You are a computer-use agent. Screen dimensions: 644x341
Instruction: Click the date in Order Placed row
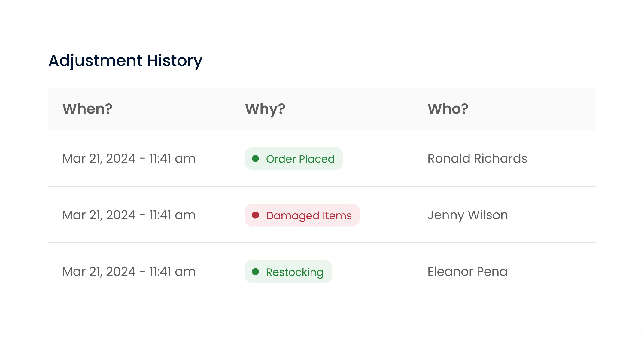point(129,159)
